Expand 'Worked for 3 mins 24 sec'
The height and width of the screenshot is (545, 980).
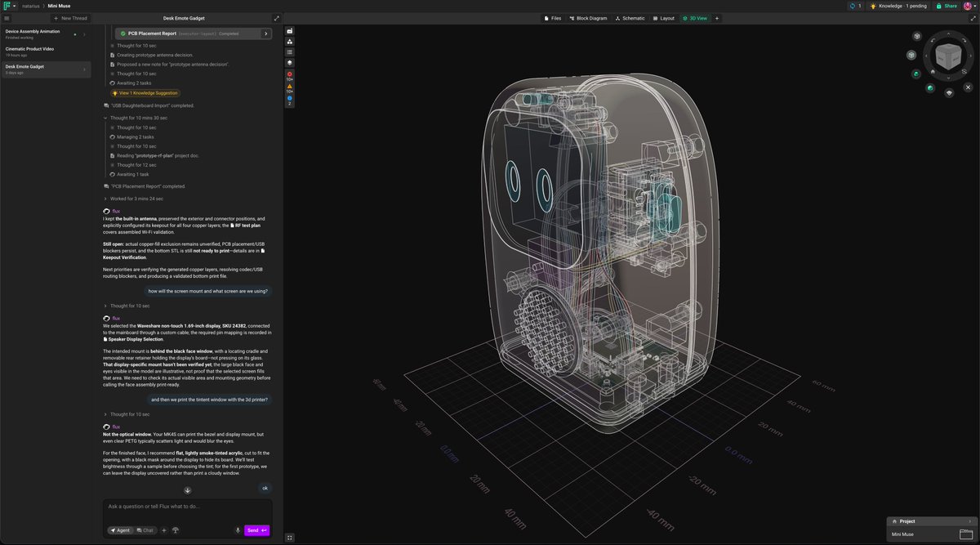click(133, 199)
